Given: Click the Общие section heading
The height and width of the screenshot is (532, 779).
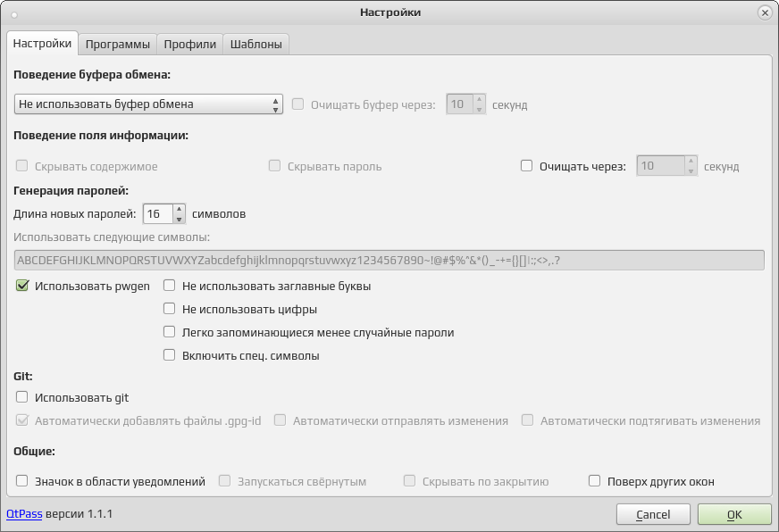Looking at the screenshot, I should [34, 451].
